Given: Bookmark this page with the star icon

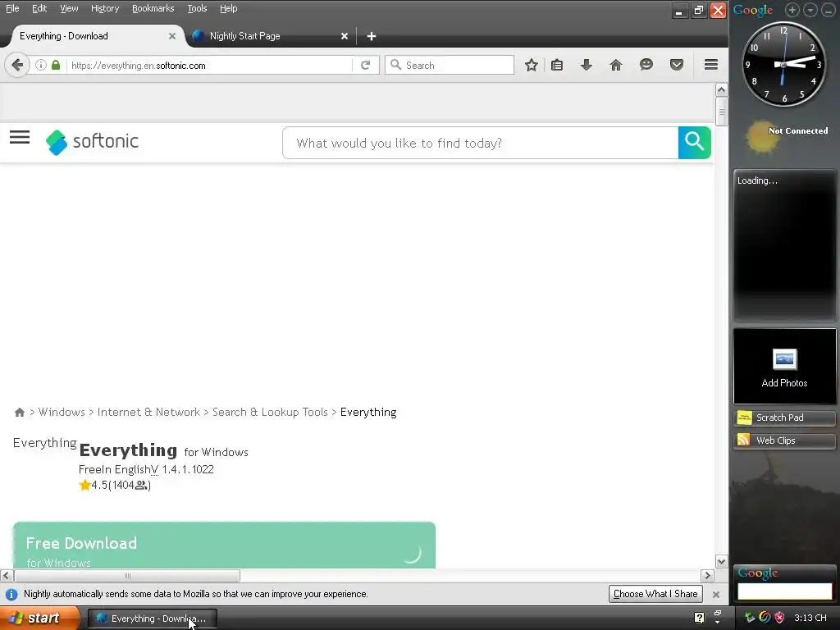Looking at the screenshot, I should tap(531, 66).
